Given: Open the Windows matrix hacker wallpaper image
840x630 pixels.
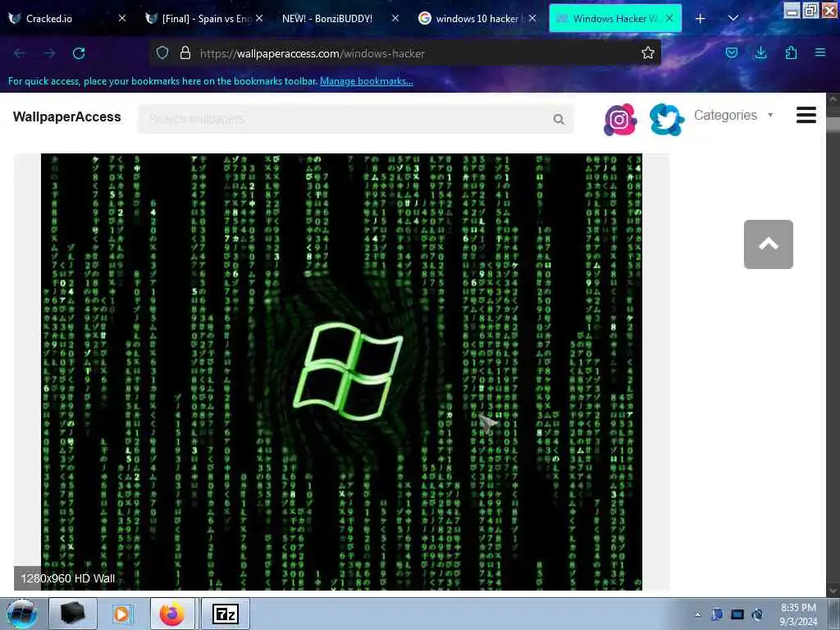Looking at the screenshot, I should pos(341,372).
